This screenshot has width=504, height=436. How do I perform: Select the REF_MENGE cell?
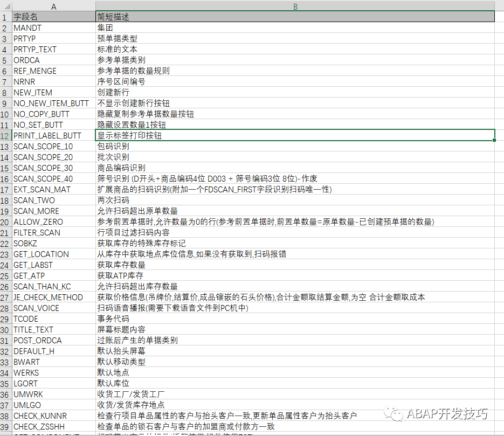click(x=54, y=71)
